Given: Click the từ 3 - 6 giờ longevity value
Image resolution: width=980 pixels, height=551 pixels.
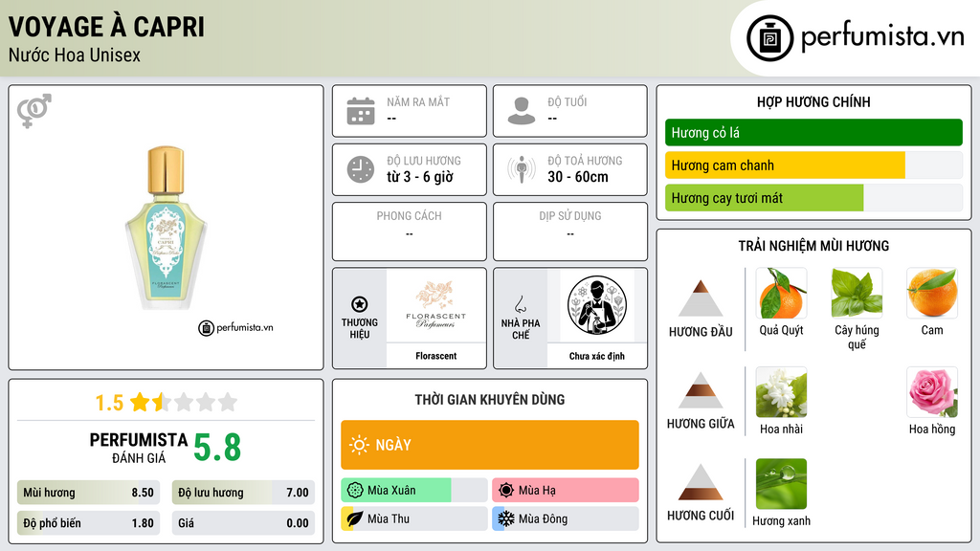Looking at the screenshot, I should pyautogui.click(x=420, y=177).
